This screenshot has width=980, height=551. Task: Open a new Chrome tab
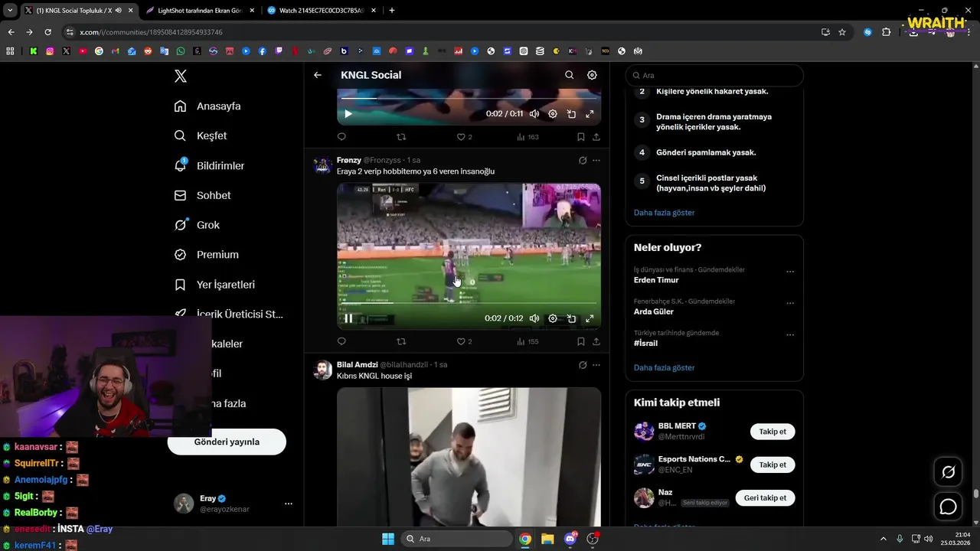coord(392,11)
